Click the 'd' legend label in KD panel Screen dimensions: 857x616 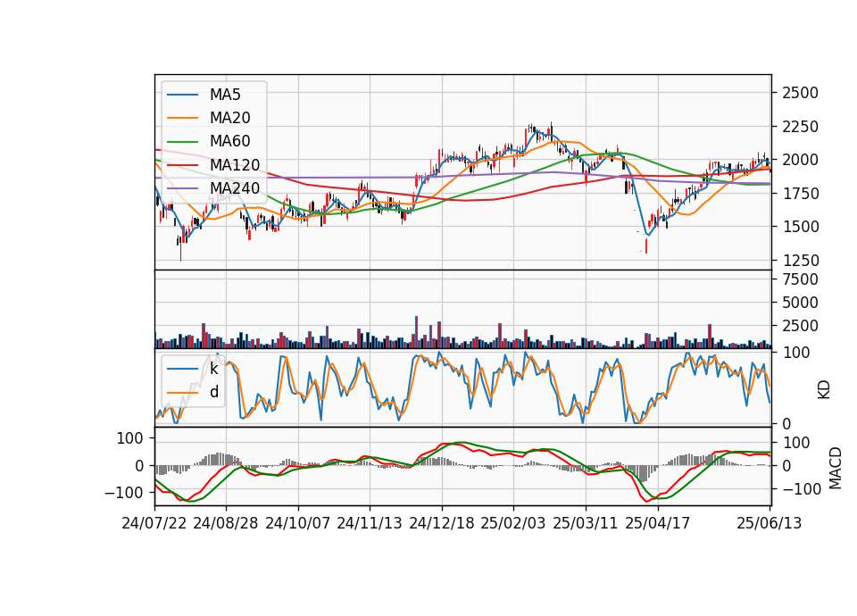point(213,392)
